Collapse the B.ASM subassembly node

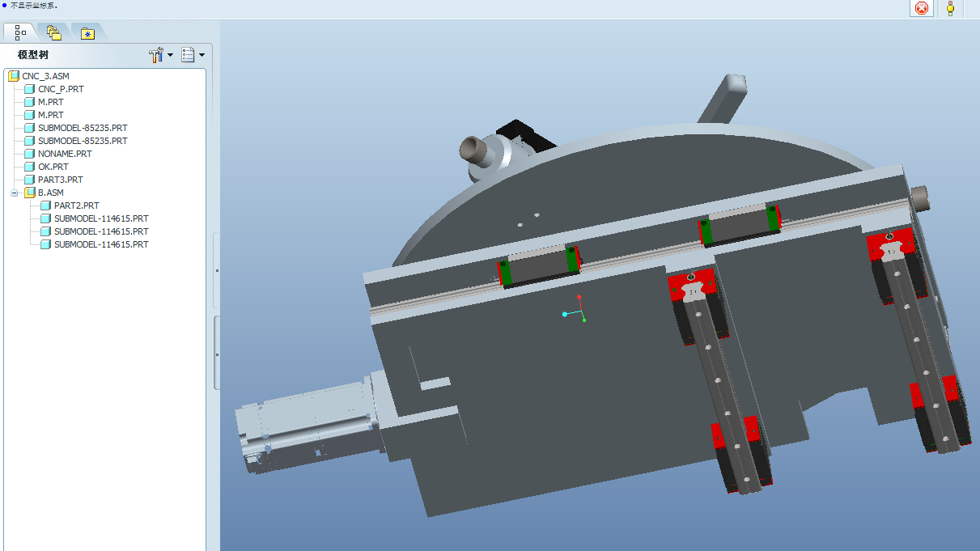coord(14,193)
